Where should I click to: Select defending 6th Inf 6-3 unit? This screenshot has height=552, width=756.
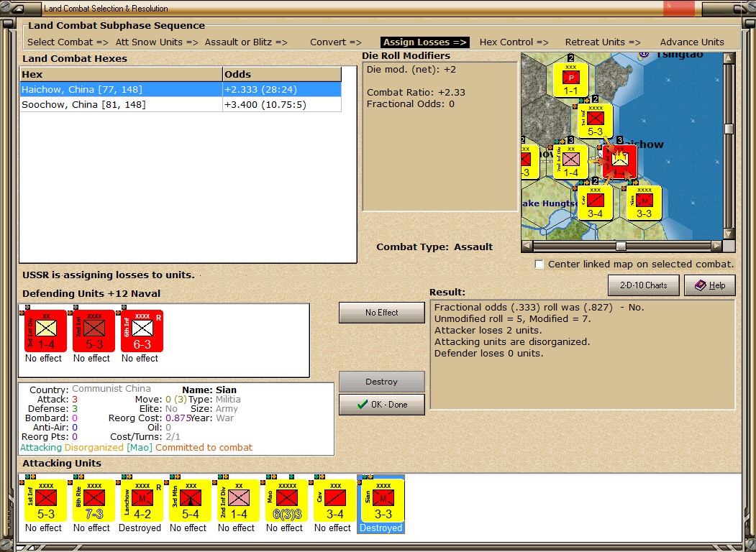tap(142, 331)
